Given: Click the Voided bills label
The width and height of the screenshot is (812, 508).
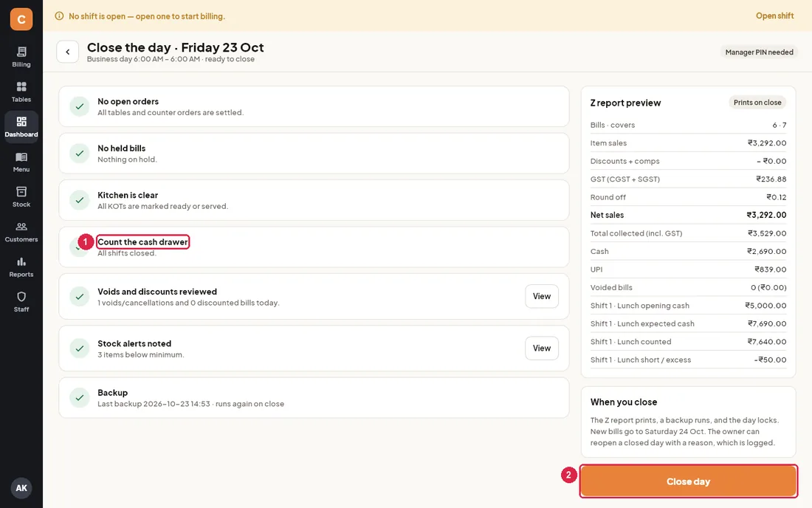Looking at the screenshot, I should click(x=611, y=287).
